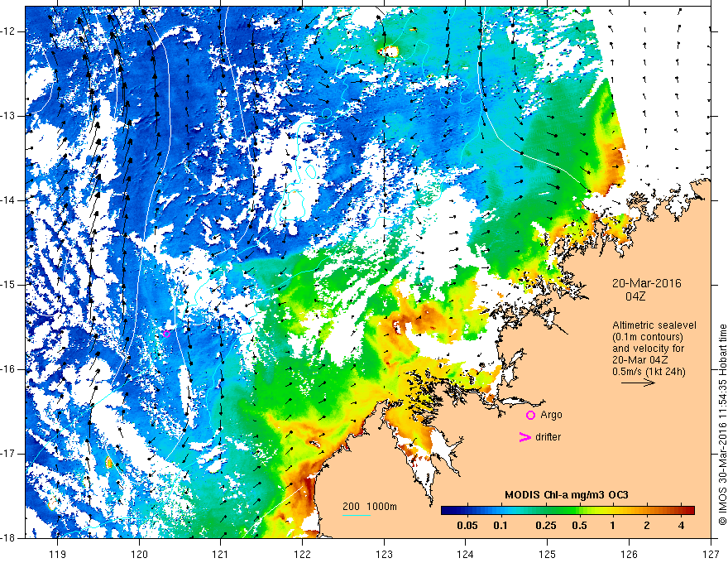Click the colorbar value '0.05'

467,526
